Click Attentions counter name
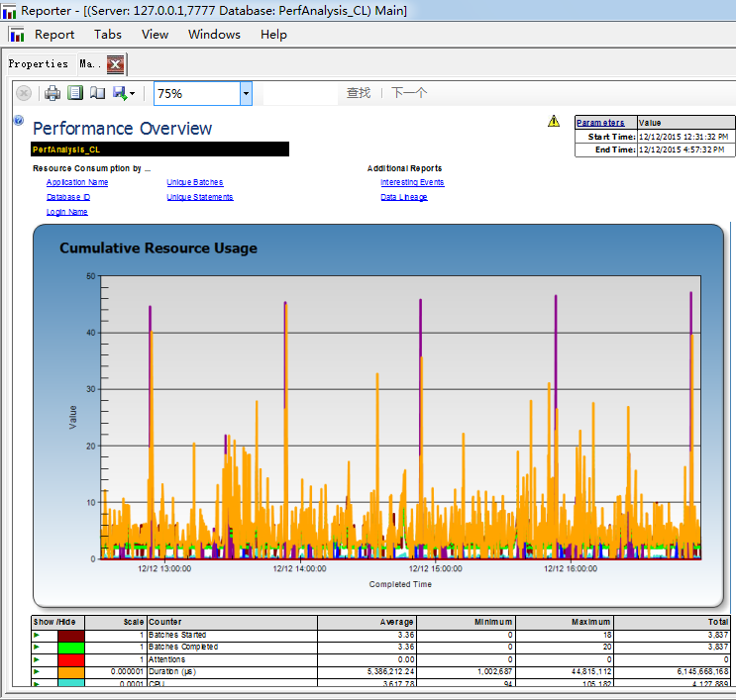 (x=166, y=659)
